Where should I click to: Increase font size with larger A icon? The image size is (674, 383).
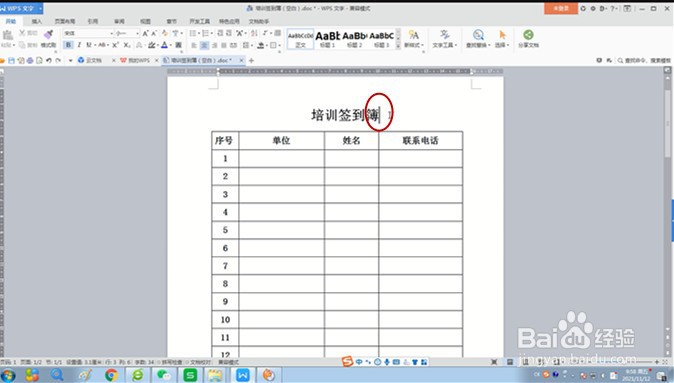click(145, 33)
